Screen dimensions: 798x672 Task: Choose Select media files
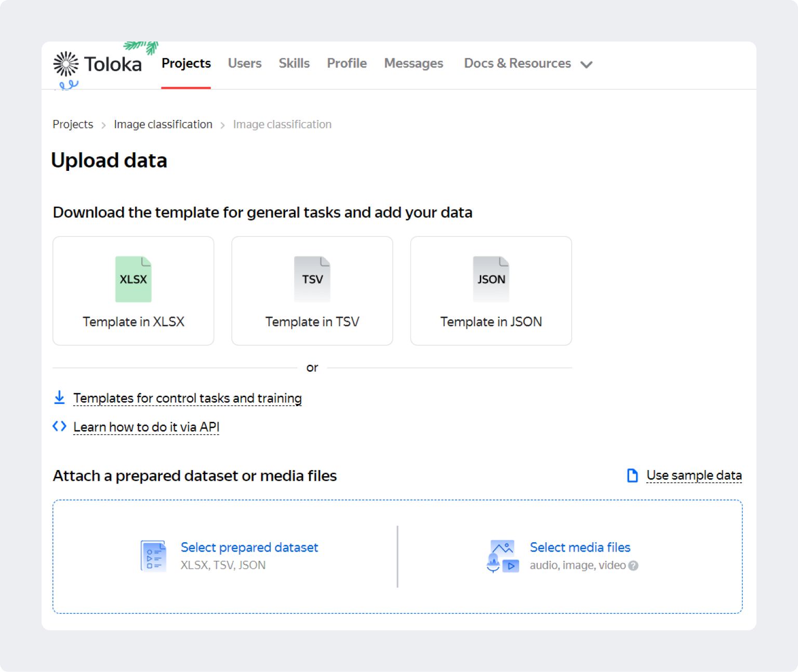(x=580, y=547)
